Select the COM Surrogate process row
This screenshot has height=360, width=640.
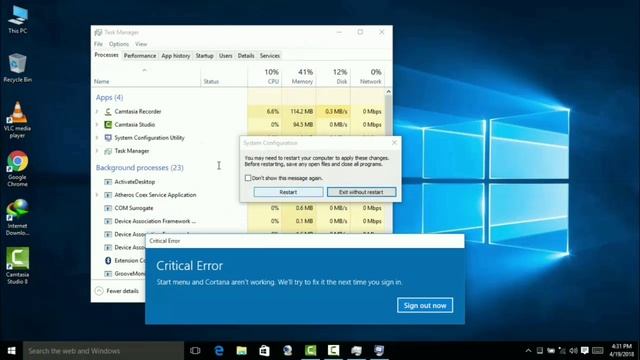pyautogui.click(x=238, y=208)
